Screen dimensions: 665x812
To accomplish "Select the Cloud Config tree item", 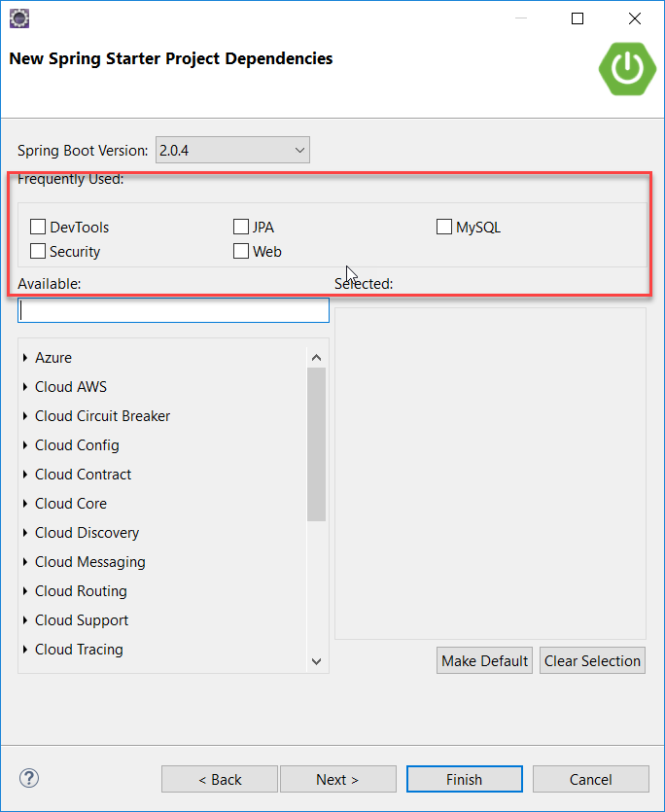I will (x=77, y=445).
